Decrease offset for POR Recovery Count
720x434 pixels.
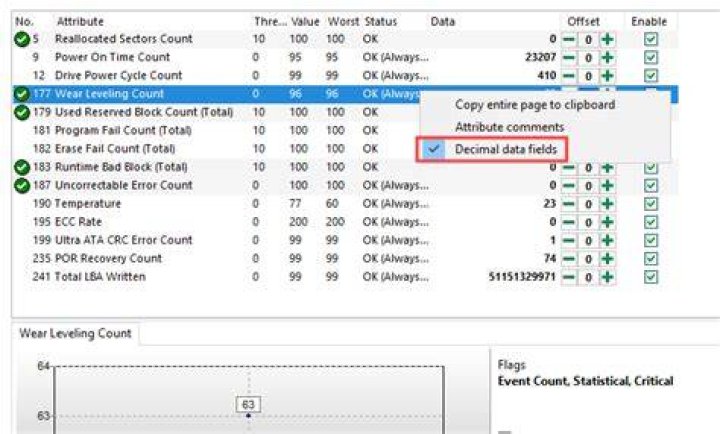pyautogui.click(x=568, y=259)
